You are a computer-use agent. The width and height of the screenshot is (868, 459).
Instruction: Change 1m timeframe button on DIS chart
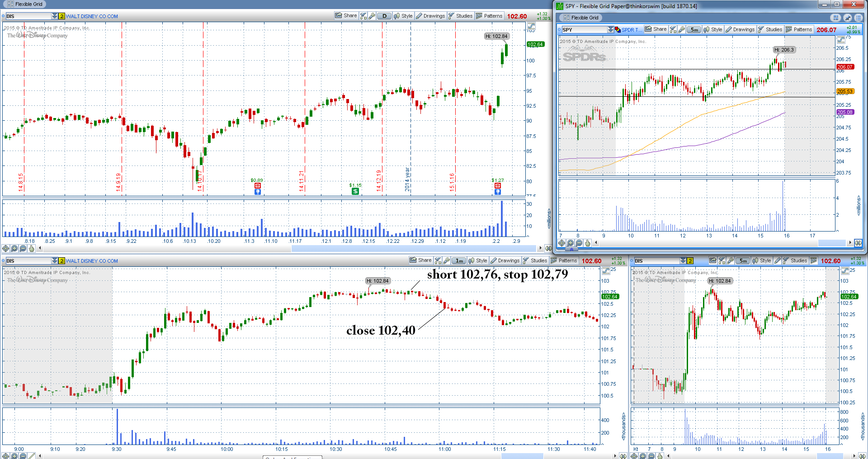tap(459, 260)
